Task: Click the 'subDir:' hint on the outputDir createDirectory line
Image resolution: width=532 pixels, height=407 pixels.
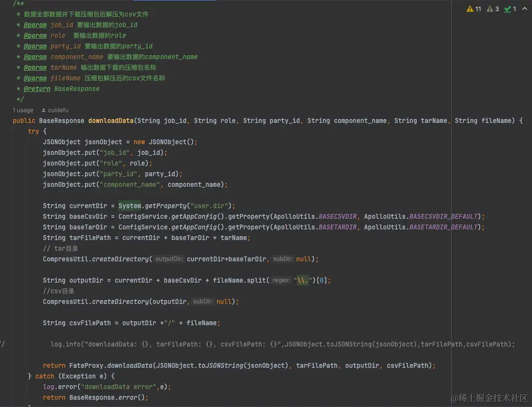Action: tap(203, 301)
